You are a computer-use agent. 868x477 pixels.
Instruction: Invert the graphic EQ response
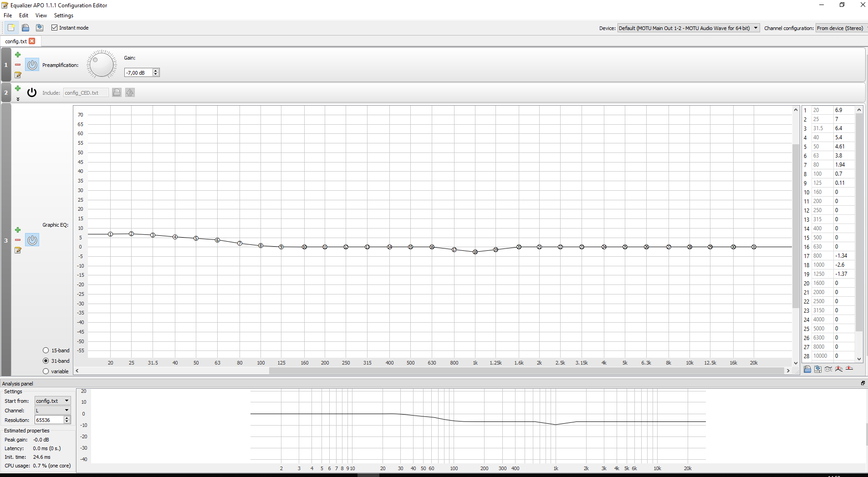[828, 369]
